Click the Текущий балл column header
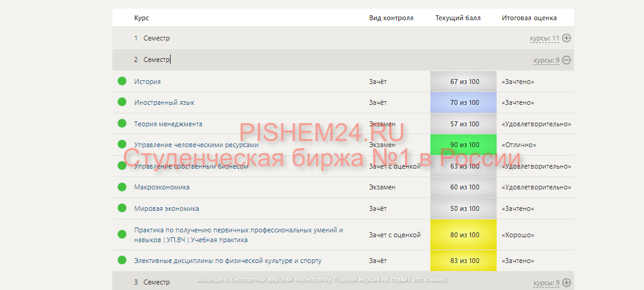 click(458, 18)
